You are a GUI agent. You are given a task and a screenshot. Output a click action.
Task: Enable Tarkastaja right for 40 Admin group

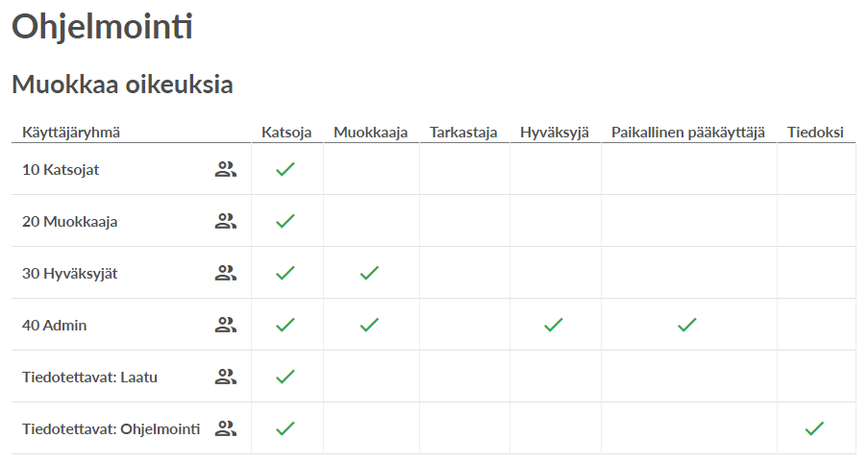point(464,325)
